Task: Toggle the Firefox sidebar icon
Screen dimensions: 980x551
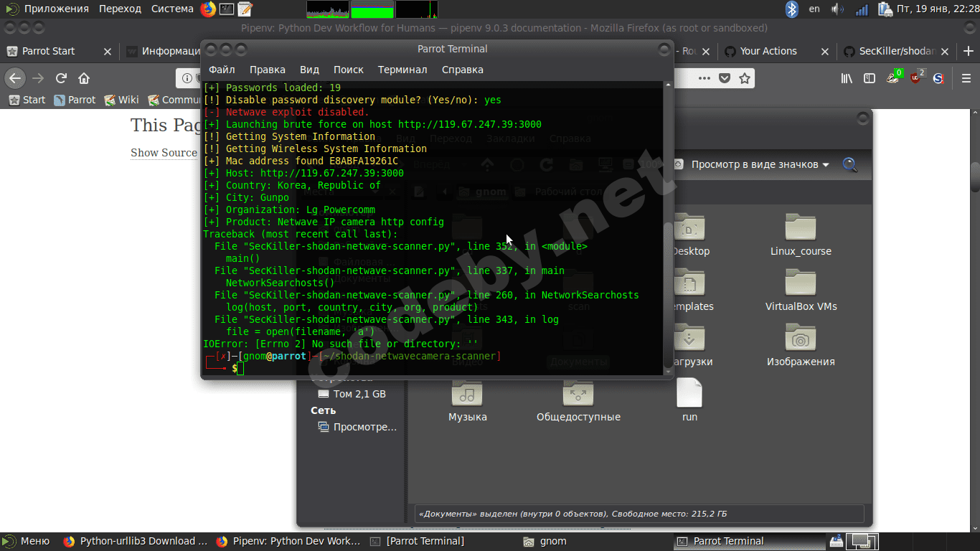Action: 870,77
